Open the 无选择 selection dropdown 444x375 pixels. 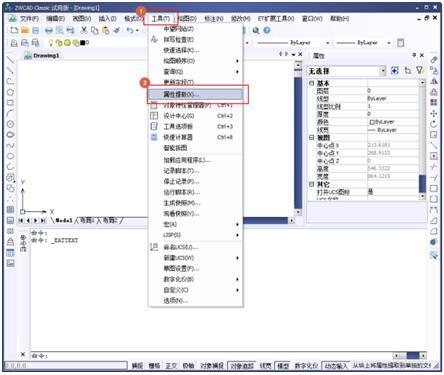tap(383, 71)
